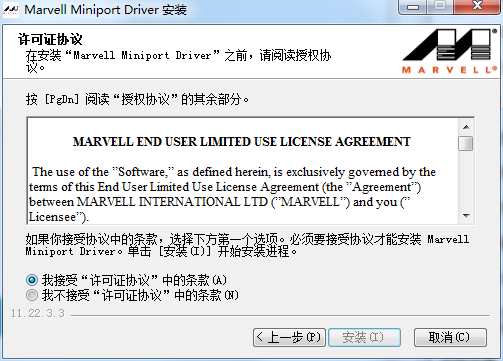
Task: Click the Marvell logo in the header
Action: click(x=450, y=51)
